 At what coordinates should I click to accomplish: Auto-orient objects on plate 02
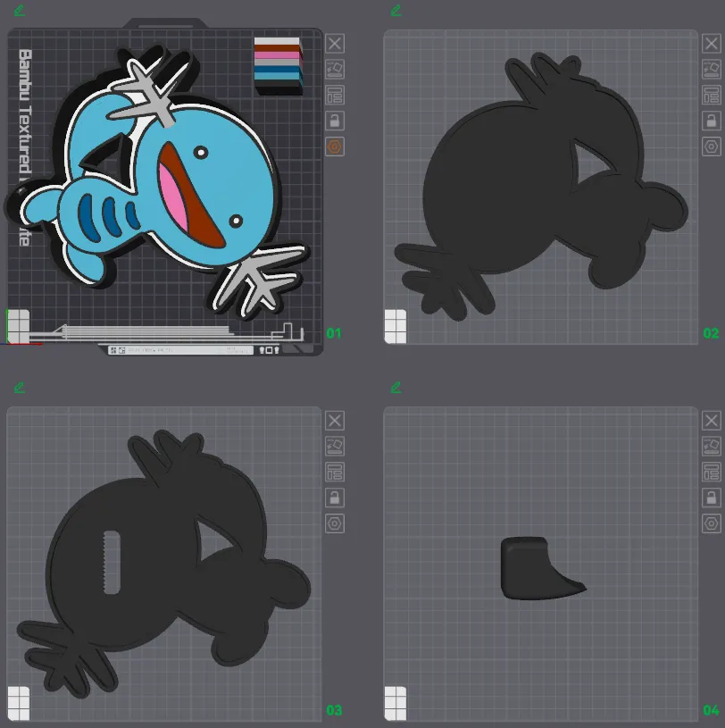click(712, 69)
